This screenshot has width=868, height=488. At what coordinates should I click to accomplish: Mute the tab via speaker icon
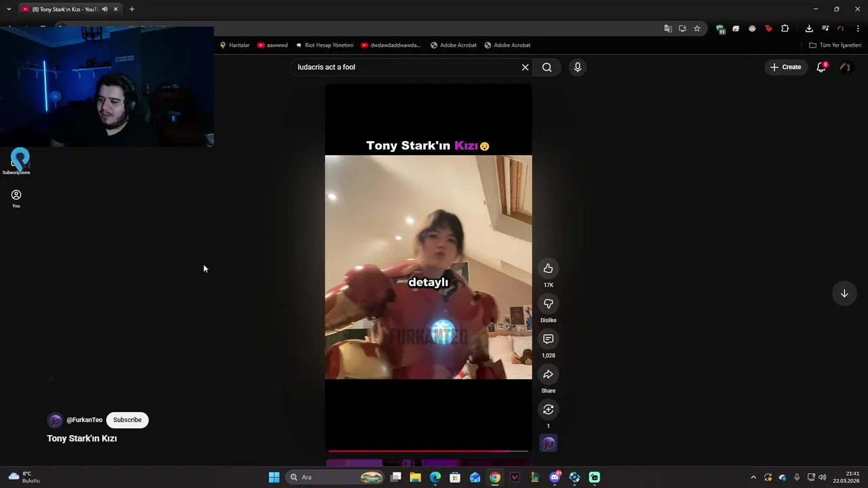(104, 9)
